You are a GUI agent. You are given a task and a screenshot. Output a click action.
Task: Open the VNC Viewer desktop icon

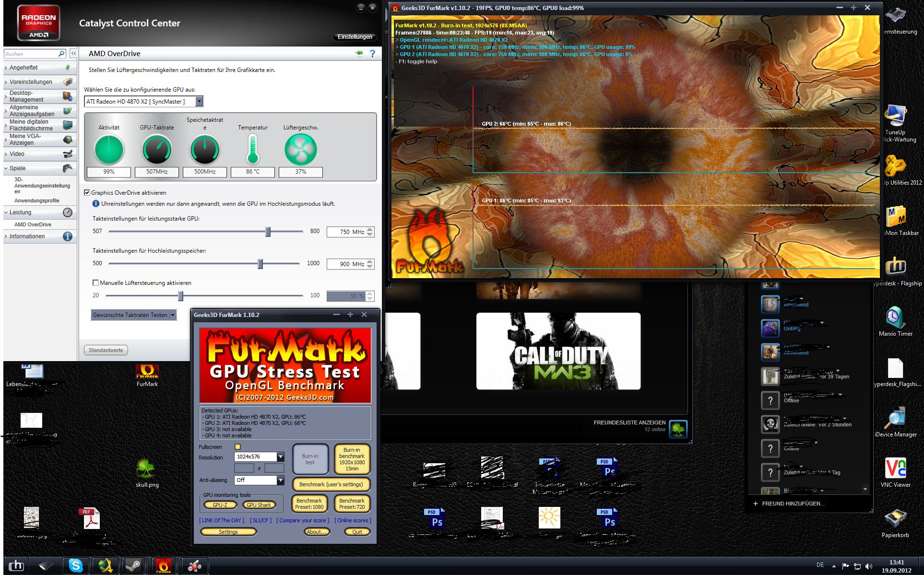tap(895, 469)
